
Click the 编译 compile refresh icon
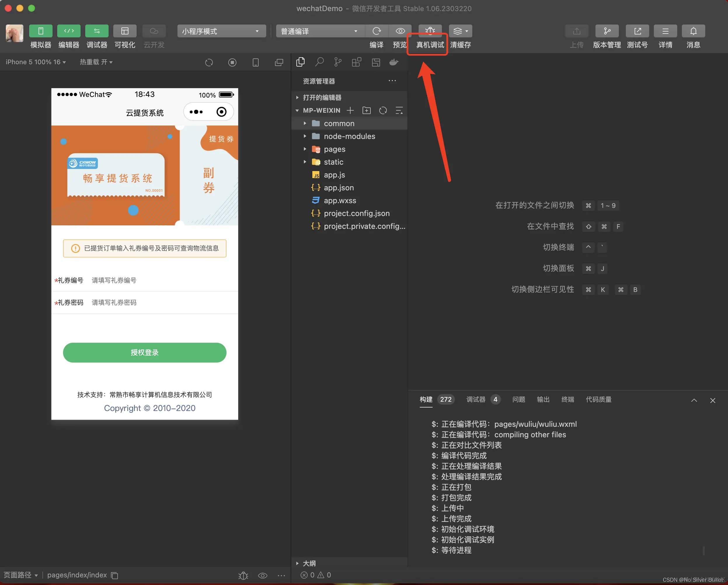point(377,31)
